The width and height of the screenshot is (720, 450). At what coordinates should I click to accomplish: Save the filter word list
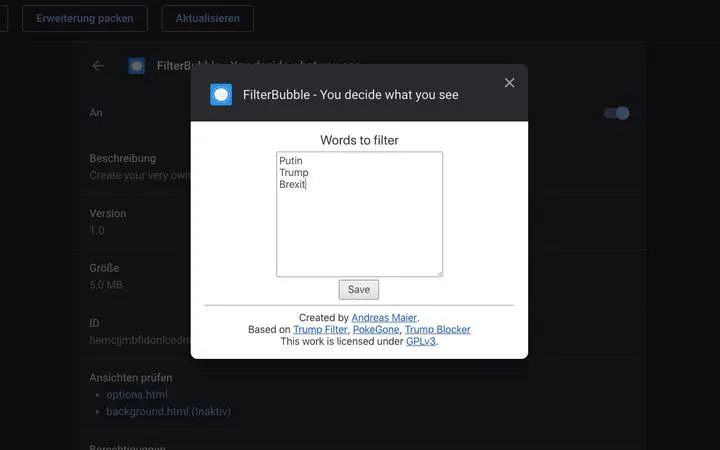[x=359, y=290]
